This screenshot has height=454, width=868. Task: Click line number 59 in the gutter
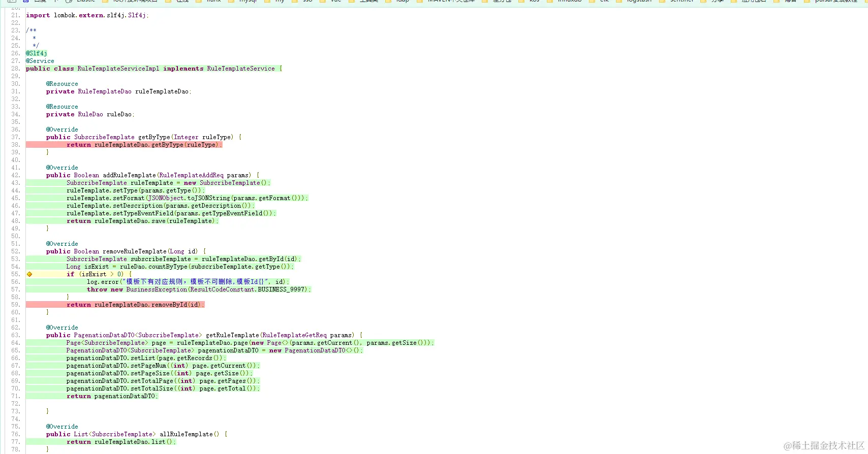[15, 305]
